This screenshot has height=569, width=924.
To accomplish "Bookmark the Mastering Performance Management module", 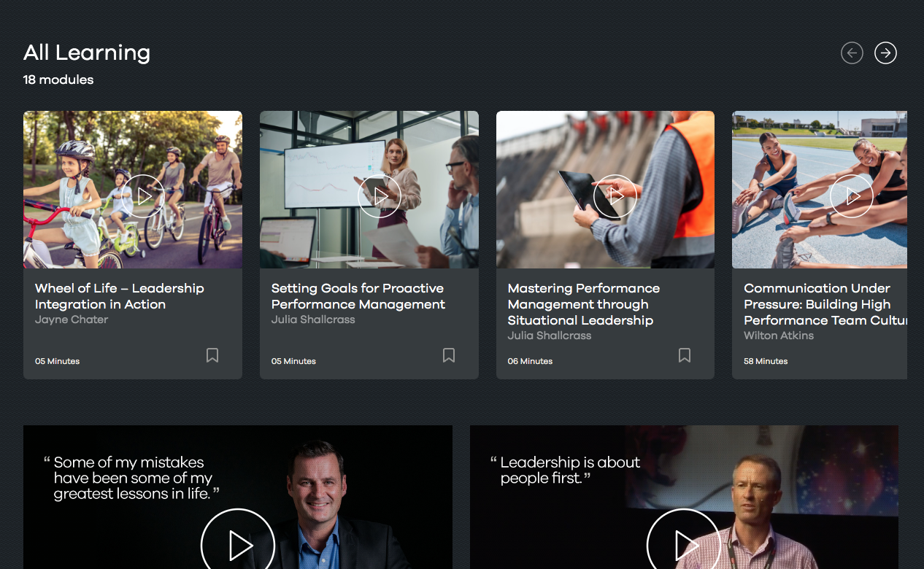I will (x=685, y=355).
